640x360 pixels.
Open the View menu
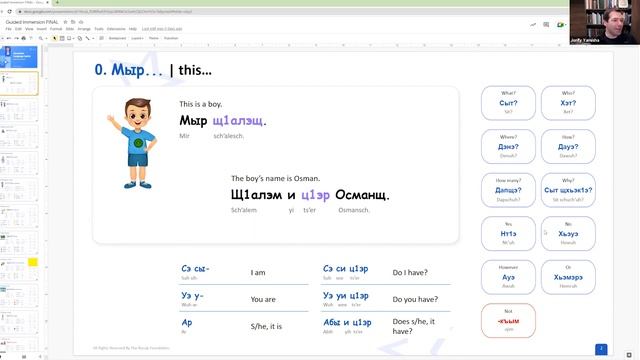[29, 29]
